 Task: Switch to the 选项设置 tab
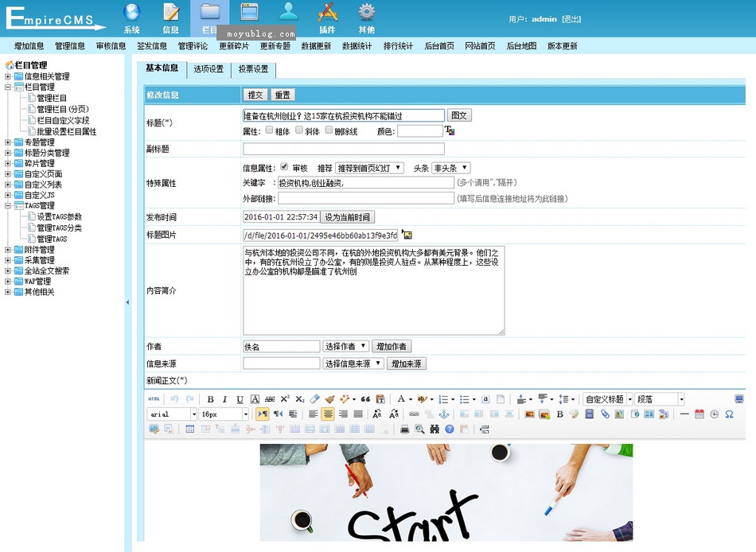[208, 69]
